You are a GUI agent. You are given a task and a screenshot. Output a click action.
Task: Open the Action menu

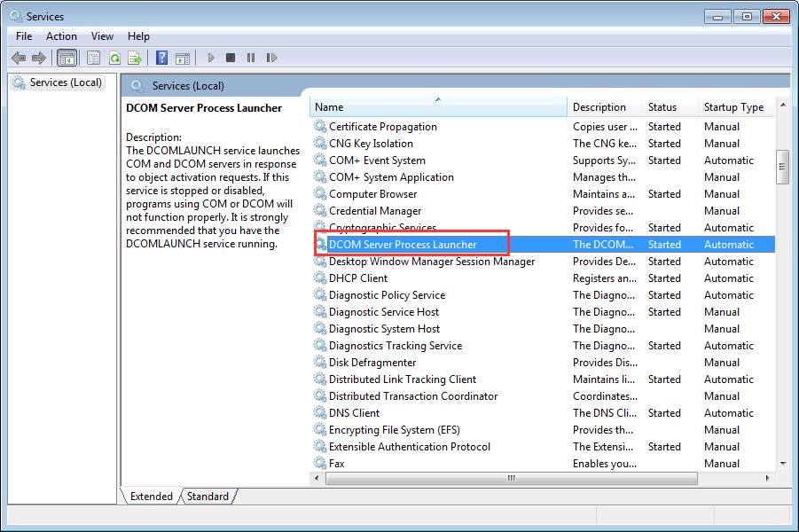(x=61, y=36)
